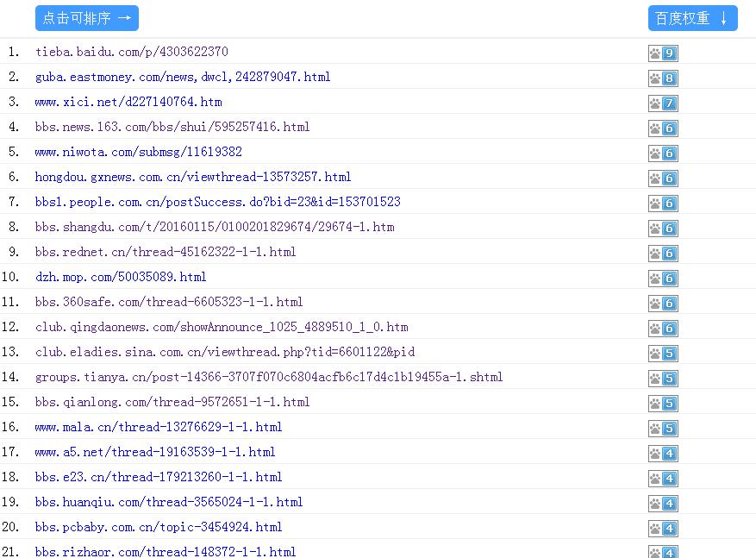This screenshot has width=756, height=558.
Task: Click Baidu weight icon for www.mala.cn
Action: [663, 429]
